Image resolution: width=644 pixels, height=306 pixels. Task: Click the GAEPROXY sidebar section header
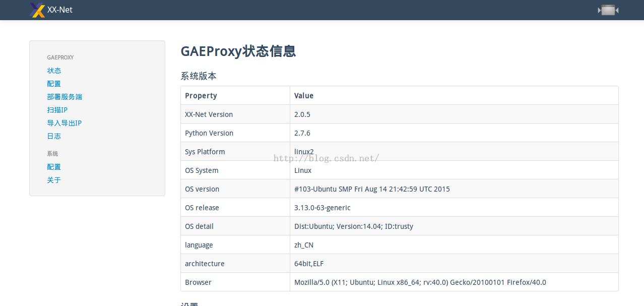click(60, 57)
